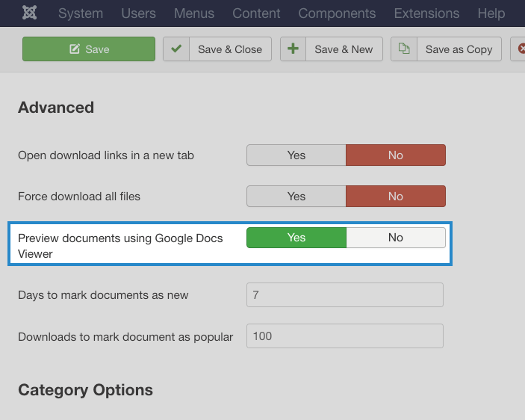Click the green checkmark Save & Close icon

tap(176, 49)
